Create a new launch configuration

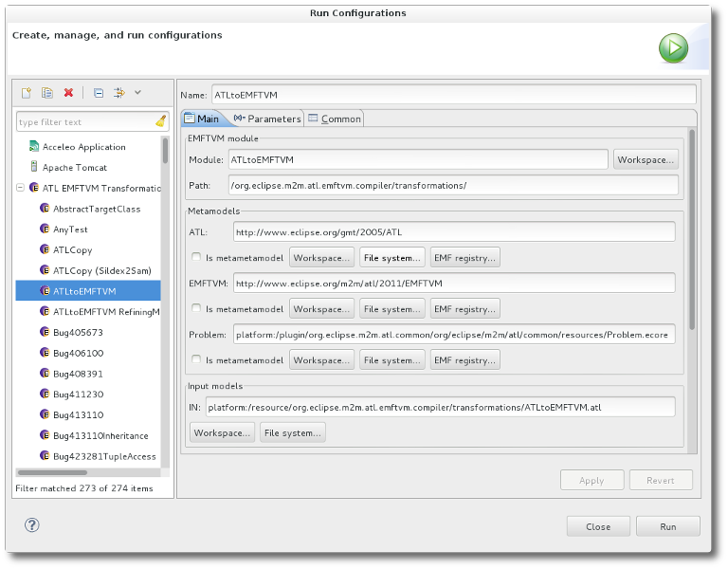(x=27, y=93)
